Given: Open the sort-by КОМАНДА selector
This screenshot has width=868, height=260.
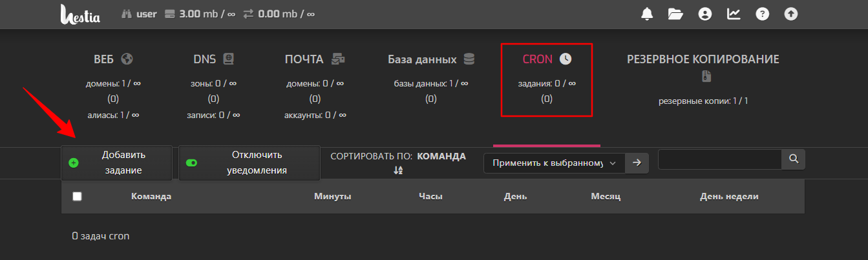Looking at the screenshot, I should [x=441, y=156].
